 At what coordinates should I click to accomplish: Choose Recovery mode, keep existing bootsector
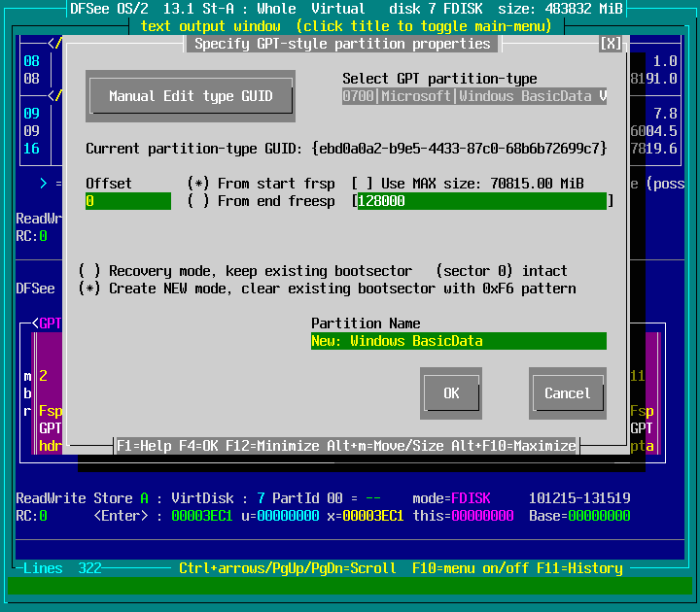89,271
